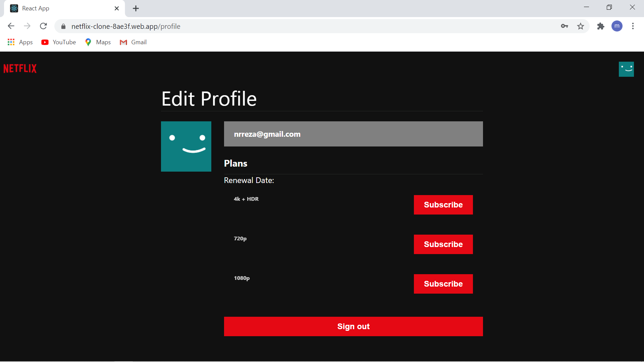Subscribe to the 4k + HDR plan

(x=443, y=204)
